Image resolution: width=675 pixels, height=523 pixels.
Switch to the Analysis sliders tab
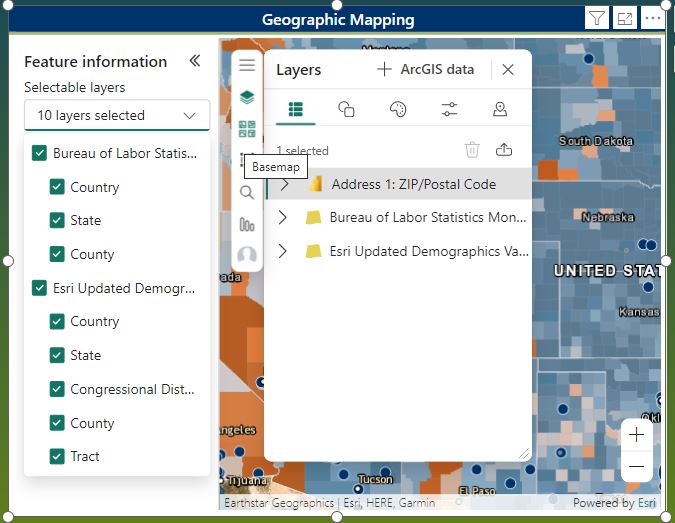point(449,109)
